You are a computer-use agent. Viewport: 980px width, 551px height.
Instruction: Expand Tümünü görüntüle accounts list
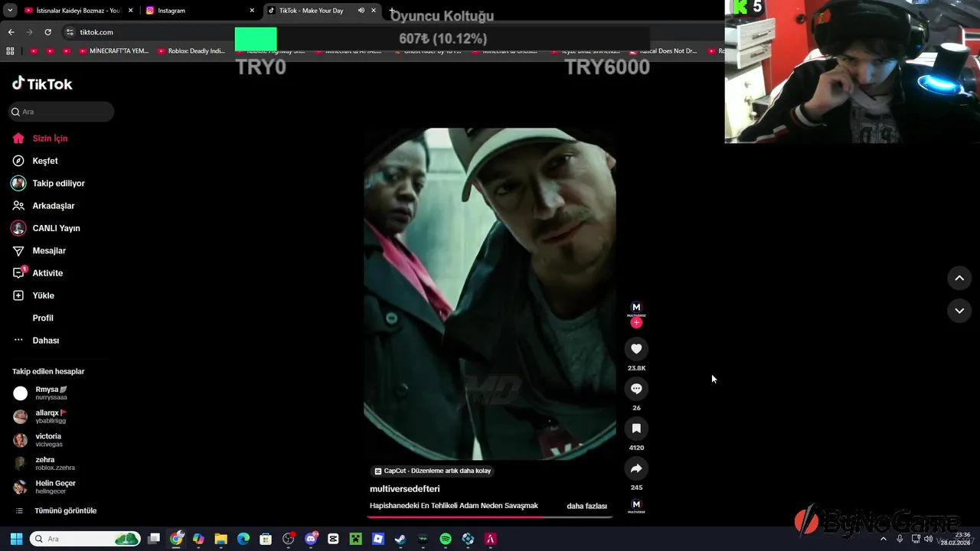pos(56,511)
